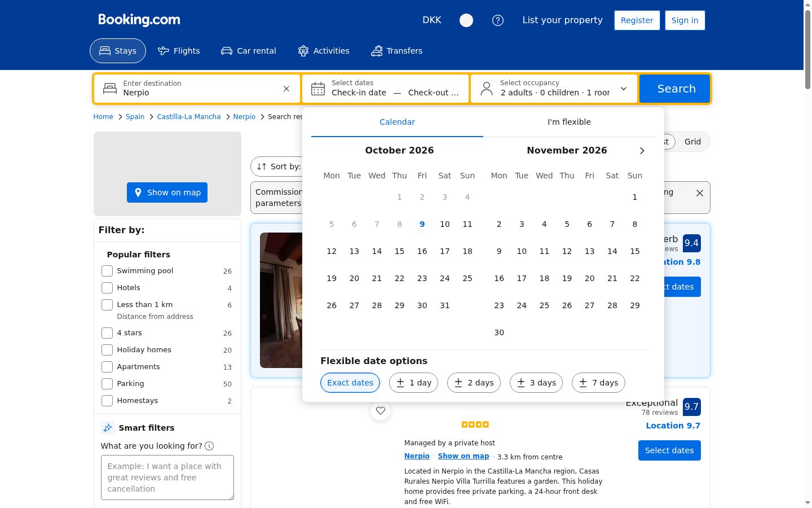
Task: Click the Search button
Action: click(674, 89)
